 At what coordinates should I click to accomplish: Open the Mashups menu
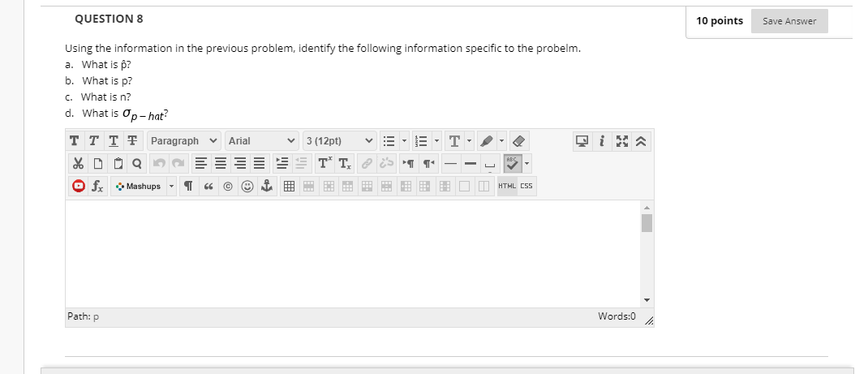click(139, 187)
